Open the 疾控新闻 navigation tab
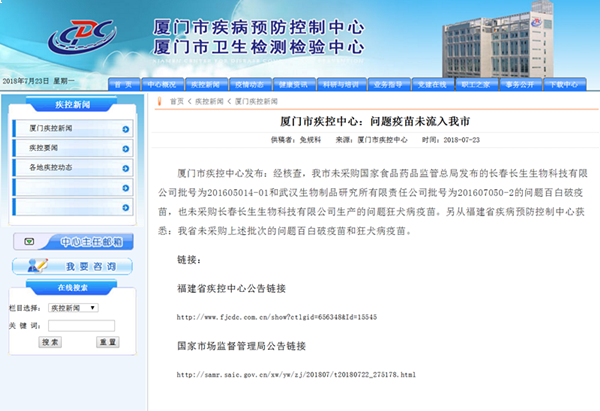Image resolution: width=600 pixels, height=411 pixels. pos(206,84)
